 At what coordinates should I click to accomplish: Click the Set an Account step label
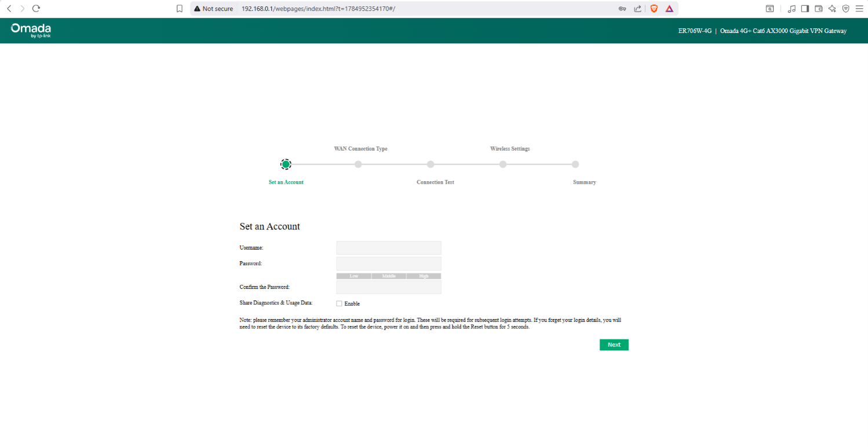click(286, 182)
